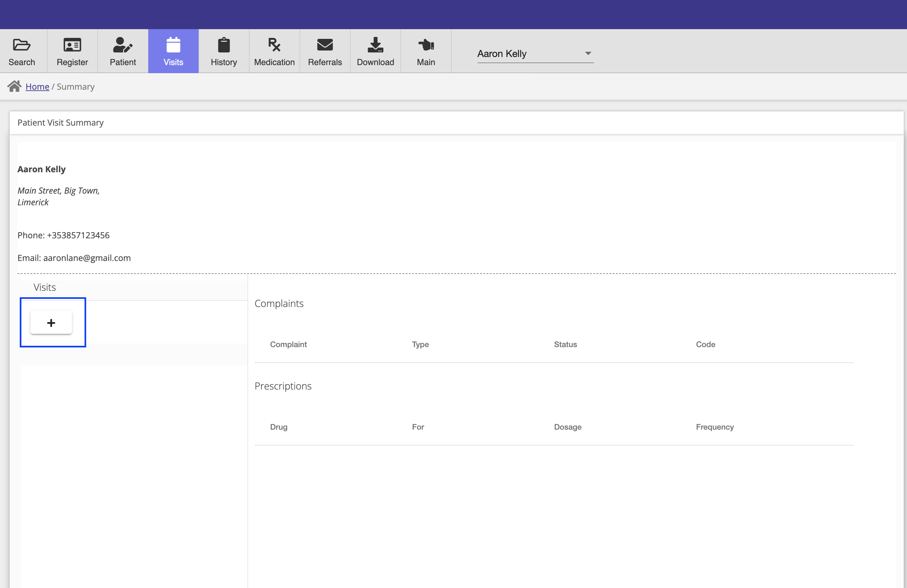Sort by Type column header

point(420,344)
